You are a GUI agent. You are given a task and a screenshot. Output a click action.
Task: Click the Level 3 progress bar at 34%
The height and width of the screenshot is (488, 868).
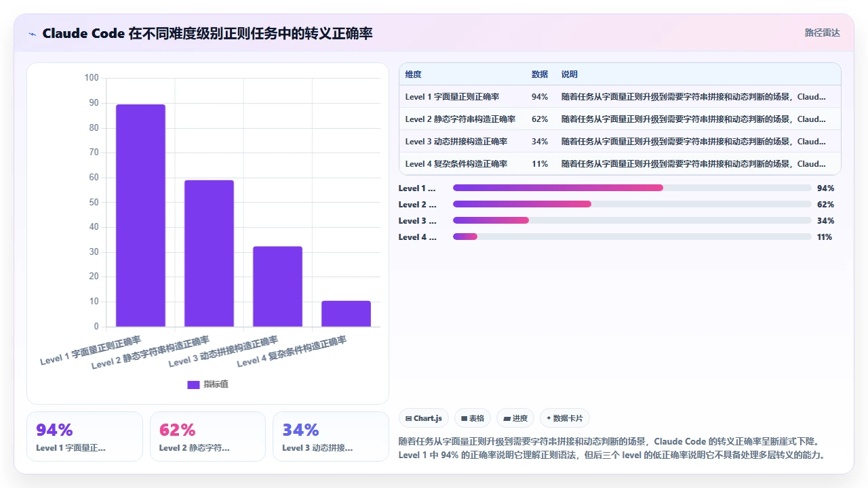632,220
